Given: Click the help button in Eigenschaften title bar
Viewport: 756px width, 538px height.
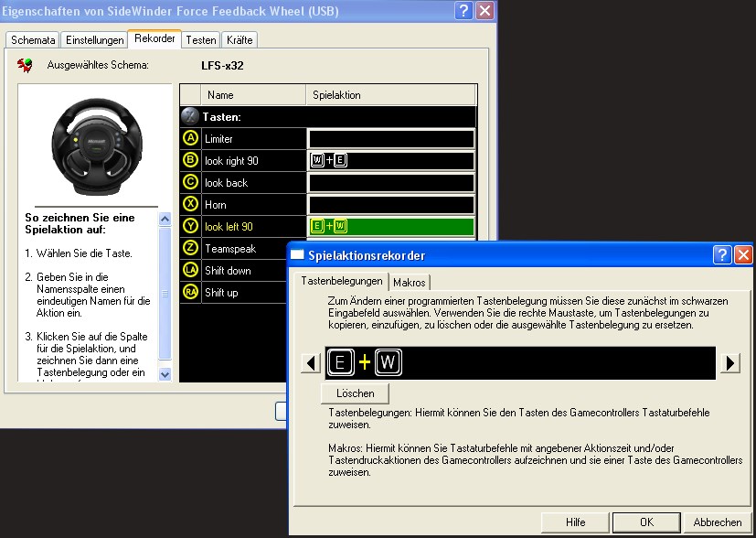Looking at the screenshot, I should [463, 11].
